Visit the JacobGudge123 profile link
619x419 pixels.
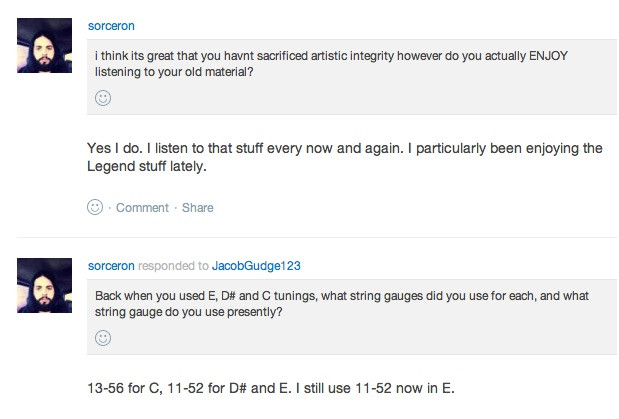pyautogui.click(x=257, y=266)
